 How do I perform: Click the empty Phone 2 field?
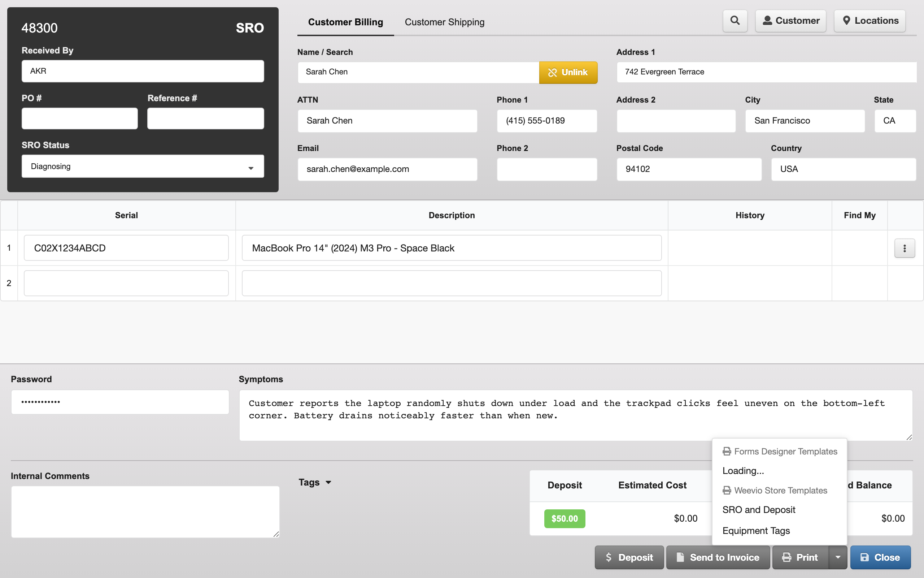(x=547, y=169)
